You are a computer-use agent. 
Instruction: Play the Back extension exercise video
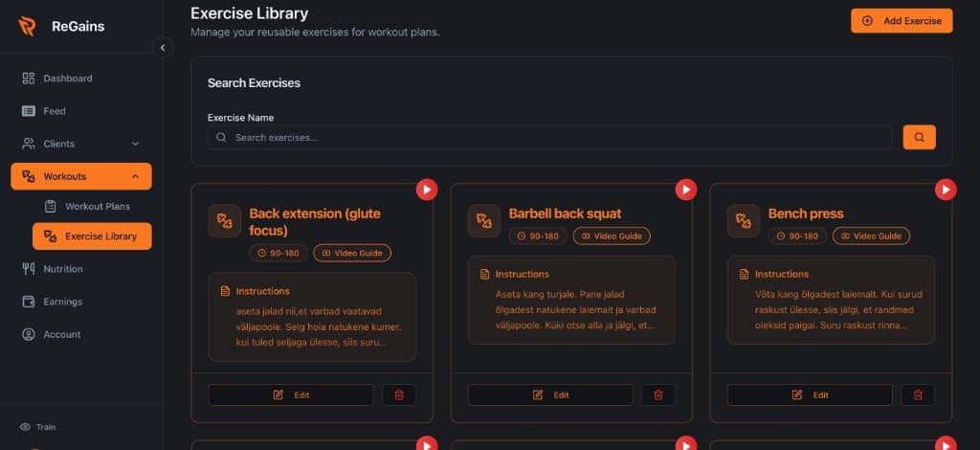[426, 190]
